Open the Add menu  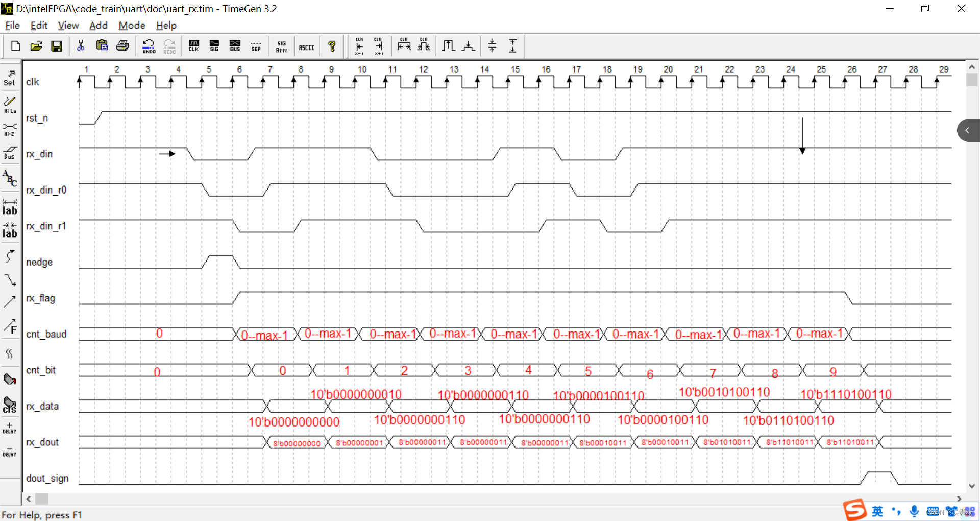99,25
